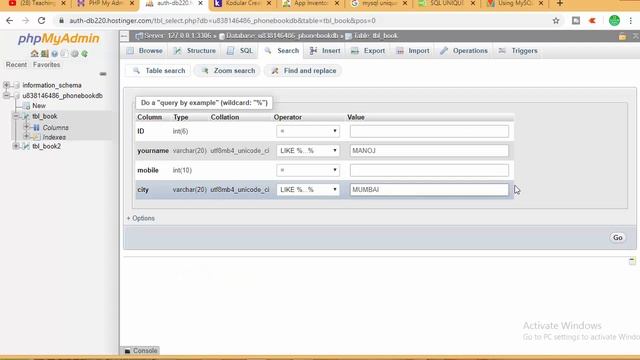Click the Go button
640x360 pixels.
(618, 238)
